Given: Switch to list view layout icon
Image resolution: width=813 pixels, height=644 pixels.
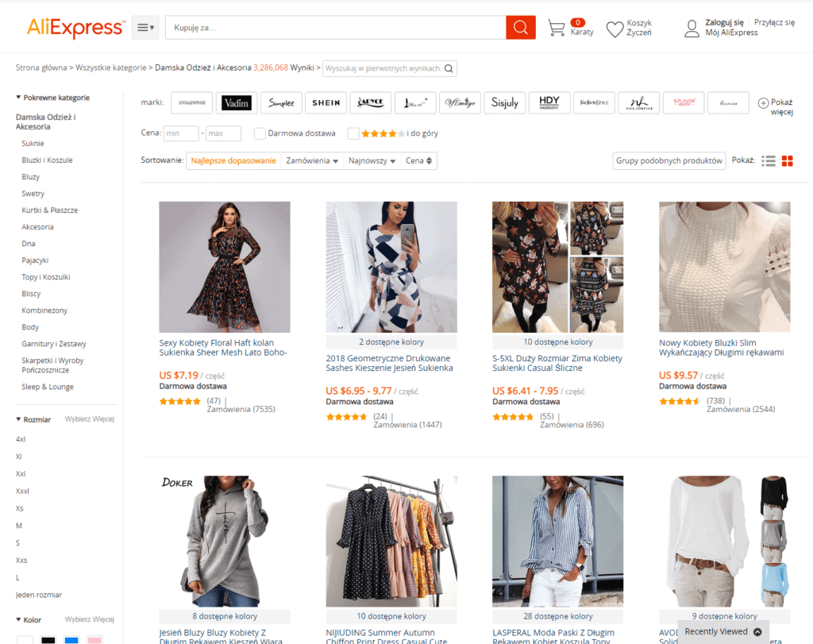Looking at the screenshot, I should (x=768, y=160).
